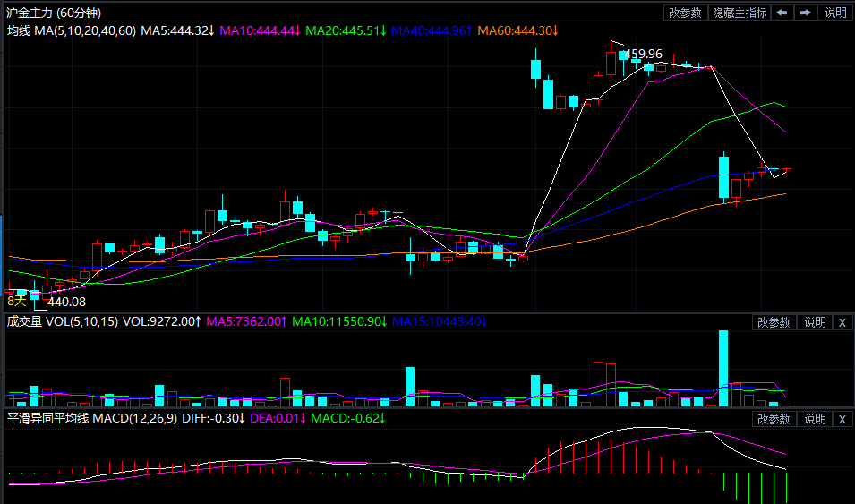Click the 平滑异同平均线 MACD(12,26,9) label
The width and height of the screenshot is (855, 504).
tap(92, 418)
